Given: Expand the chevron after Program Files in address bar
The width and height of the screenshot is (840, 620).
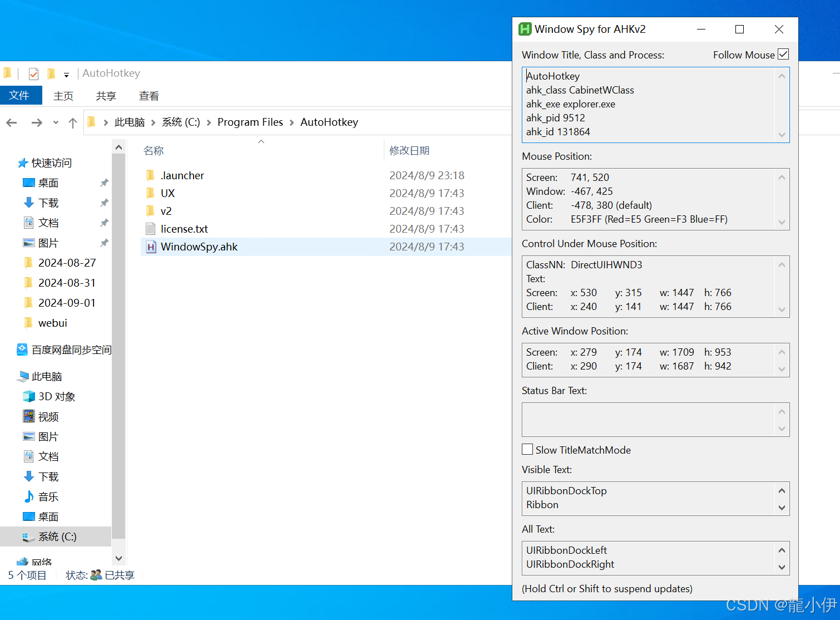Looking at the screenshot, I should coord(291,122).
